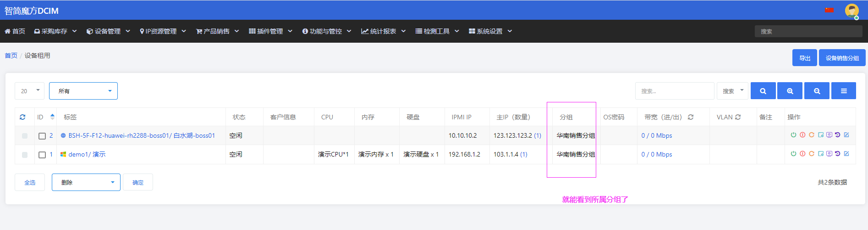Tick the checkbox for device ID 2
The image size is (868, 230).
point(42,136)
